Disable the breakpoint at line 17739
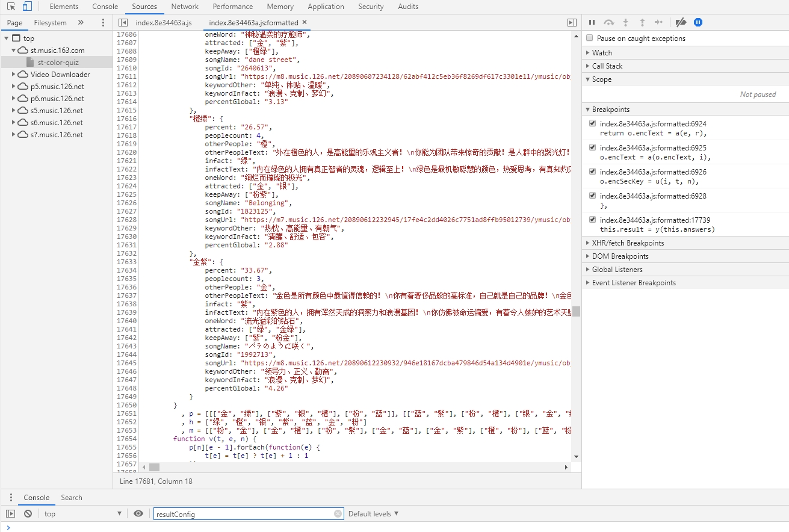 point(592,220)
